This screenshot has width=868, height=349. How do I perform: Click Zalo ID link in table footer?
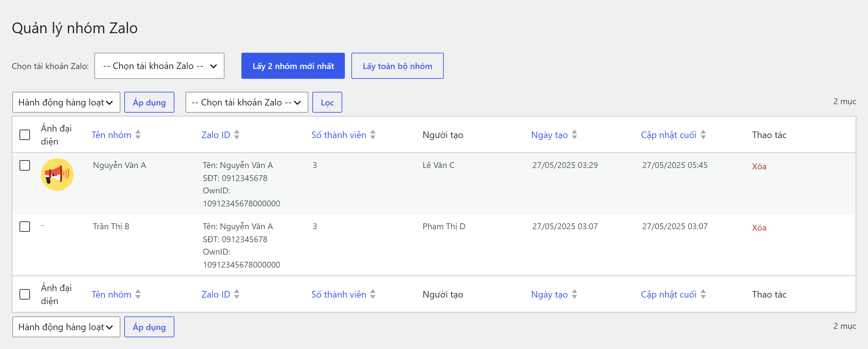pyautogui.click(x=216, y=294)
